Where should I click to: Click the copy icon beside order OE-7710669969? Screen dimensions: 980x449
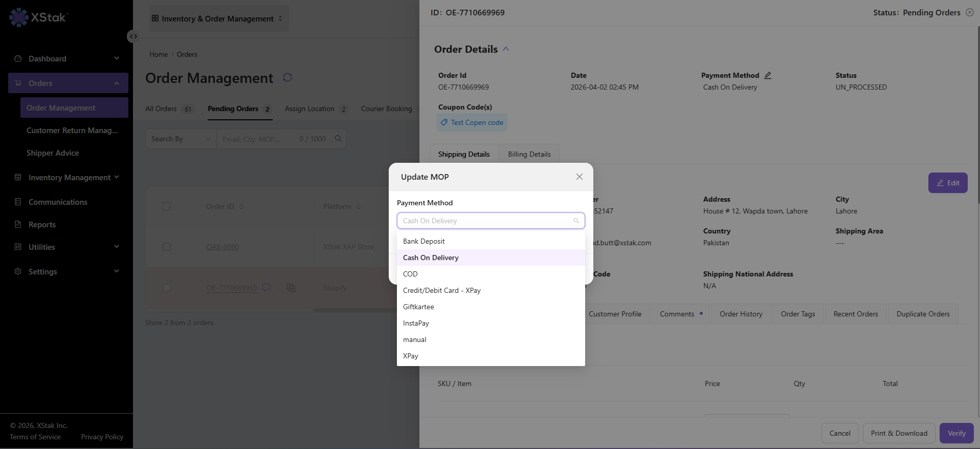click(x=291, y=288)
